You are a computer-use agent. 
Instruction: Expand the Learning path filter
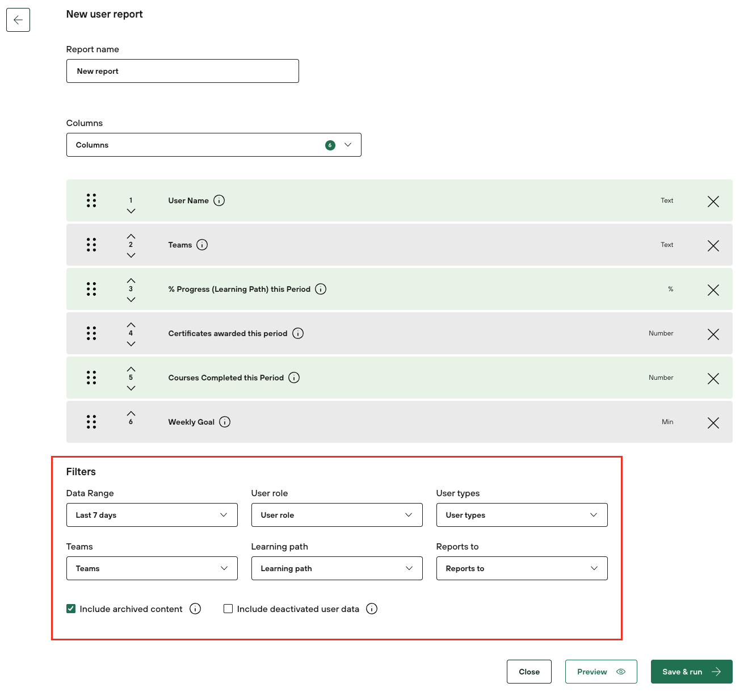click(x=337, y=568)
